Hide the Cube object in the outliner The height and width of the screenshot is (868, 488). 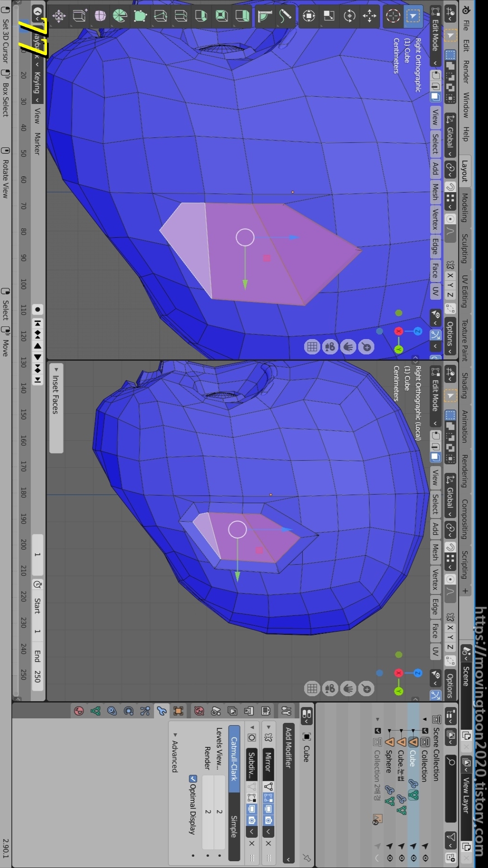[x=413, y=858]
